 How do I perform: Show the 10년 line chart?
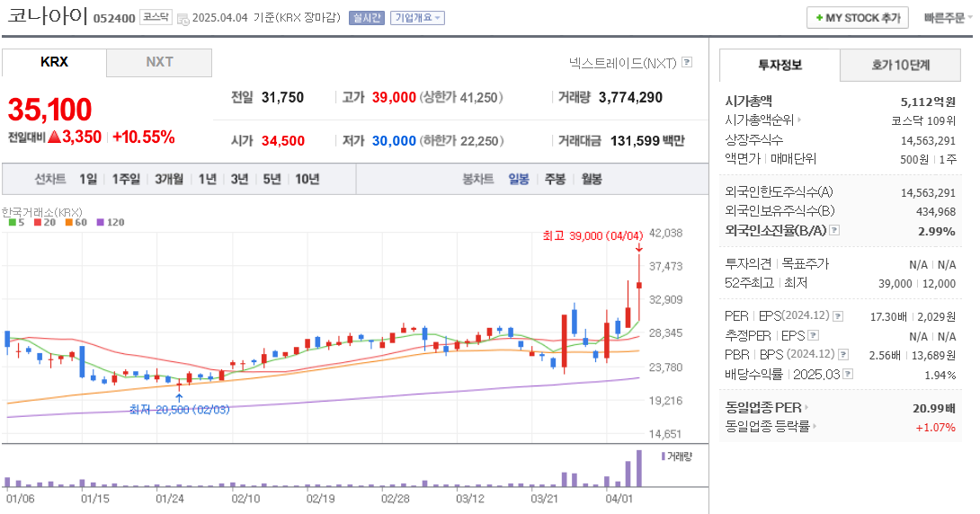point(307,179)
